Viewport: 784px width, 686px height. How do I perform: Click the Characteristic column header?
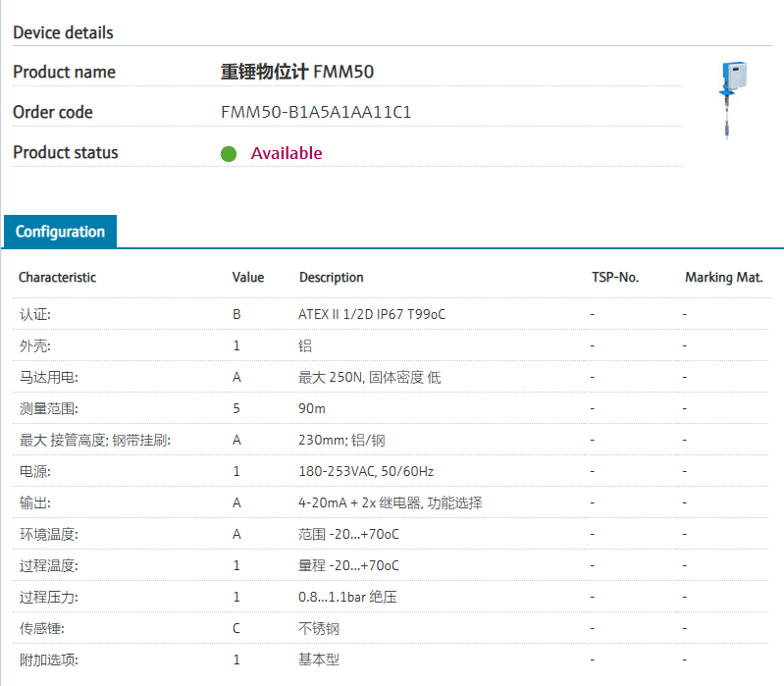pyautogui.click(x=57, y=278)
